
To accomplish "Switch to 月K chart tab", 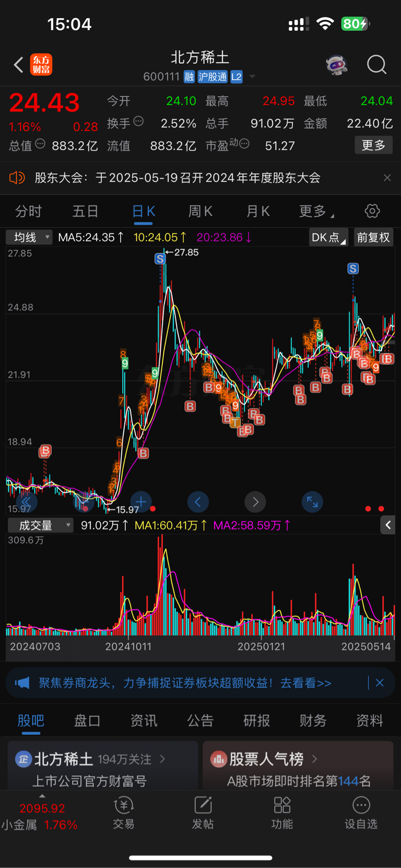I will click(258, 211).
